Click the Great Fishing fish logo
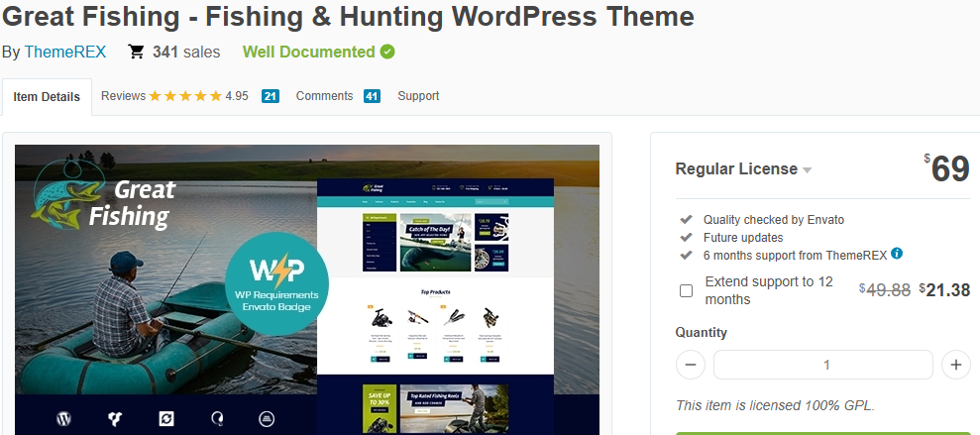The height and width of the screenshot is (435, 980). [66, 195]
